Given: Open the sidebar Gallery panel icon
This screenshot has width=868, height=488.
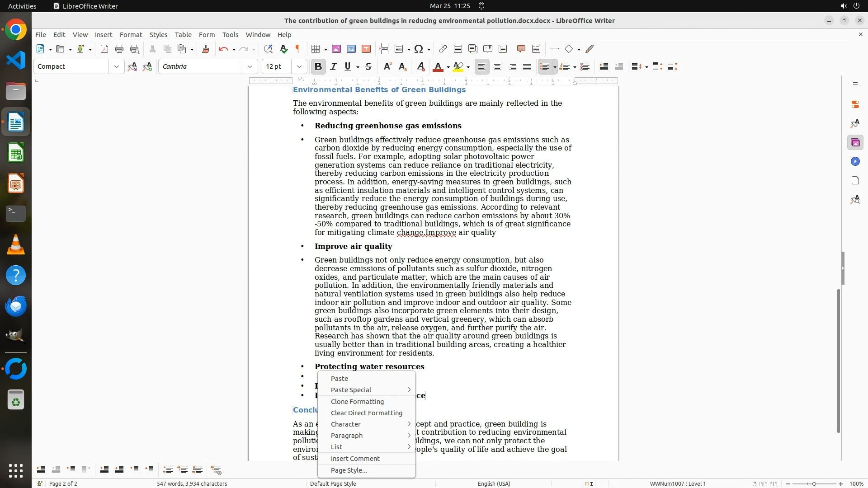Looking at the screenshot, I should (855, 143).
